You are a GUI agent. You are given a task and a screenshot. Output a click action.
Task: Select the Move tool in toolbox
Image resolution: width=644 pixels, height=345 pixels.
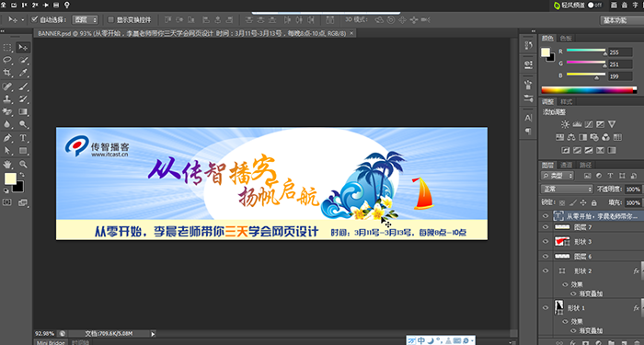tap(23, 48)
